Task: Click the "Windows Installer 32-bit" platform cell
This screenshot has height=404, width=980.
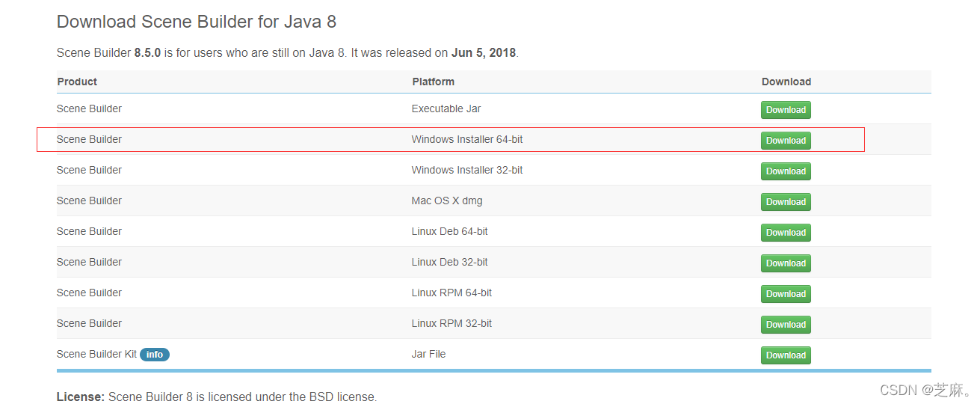Action: (467, 170)
